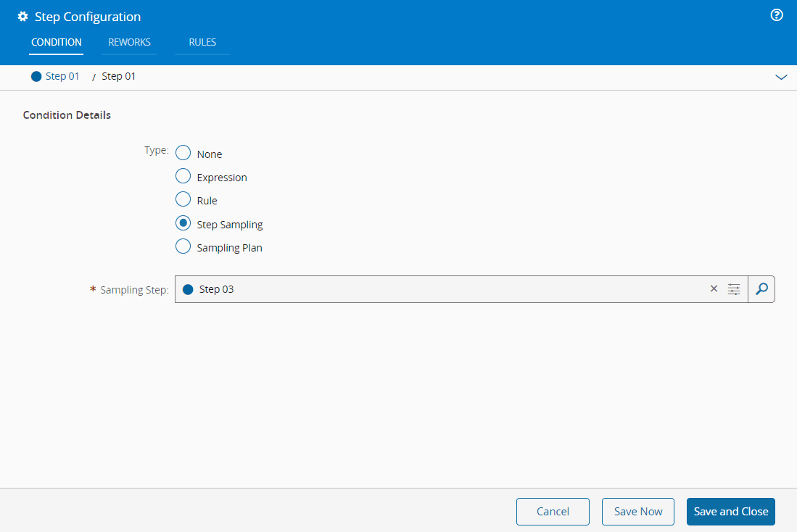Choose the Step Sampling radio button
This screenshot has width=797, height=532.
(x=183, y=223)
